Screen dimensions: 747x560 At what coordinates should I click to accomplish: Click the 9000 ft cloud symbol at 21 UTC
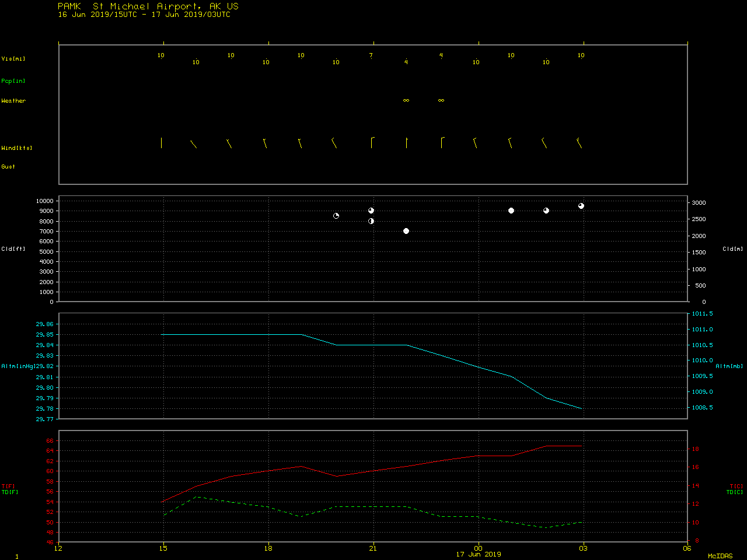pos(371,211)
